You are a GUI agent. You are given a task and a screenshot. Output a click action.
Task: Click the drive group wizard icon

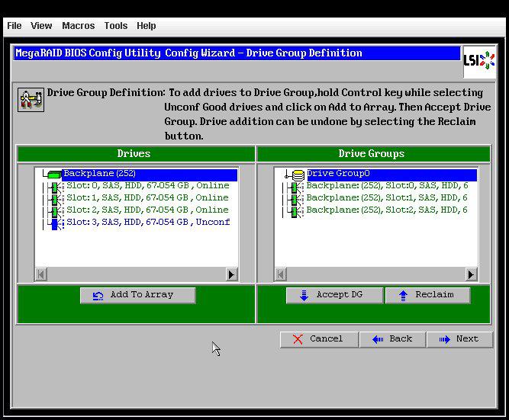point(31,100)
